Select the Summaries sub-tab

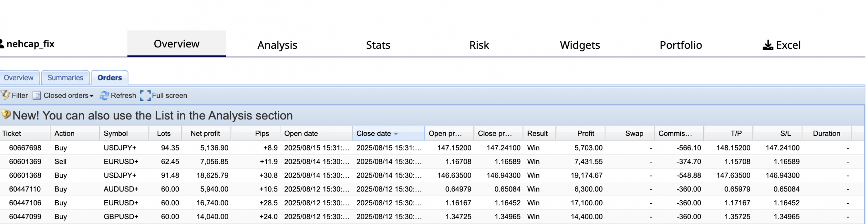(65, 78)
